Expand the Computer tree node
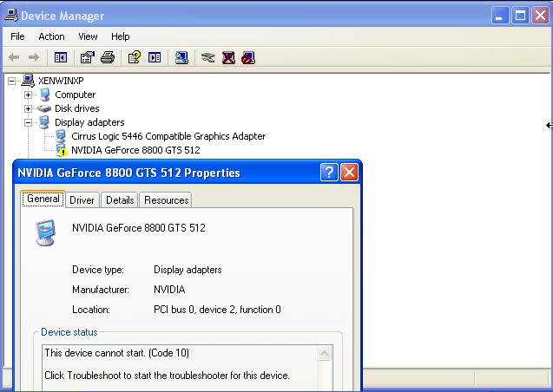553x392 pixels. (28, 95)
